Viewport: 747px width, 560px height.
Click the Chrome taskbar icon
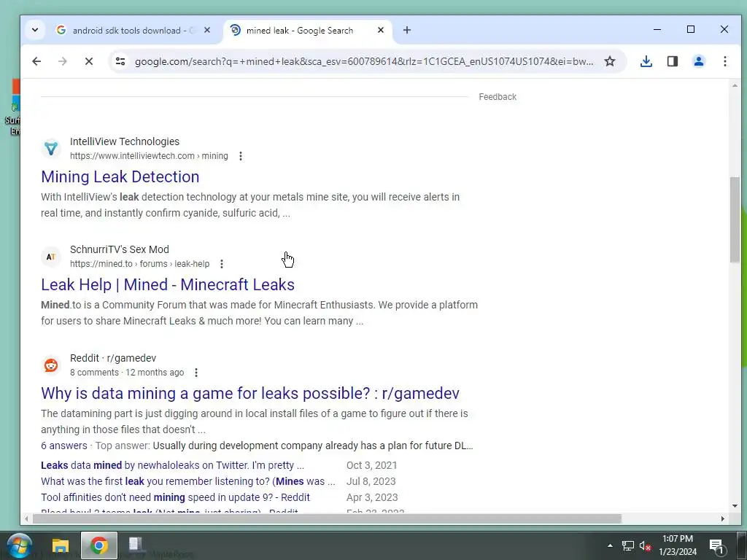(x=99, y=545)
